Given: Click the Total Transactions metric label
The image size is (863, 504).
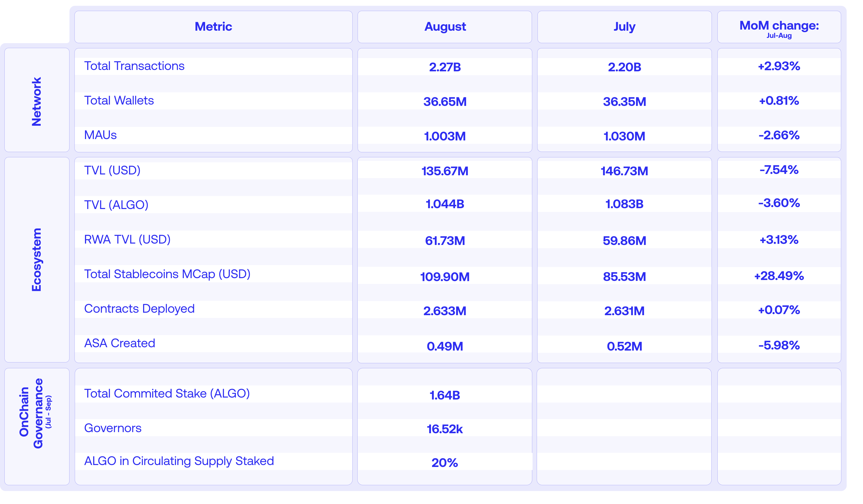Looking at the screenshot, I should click(x=134, y=66).
